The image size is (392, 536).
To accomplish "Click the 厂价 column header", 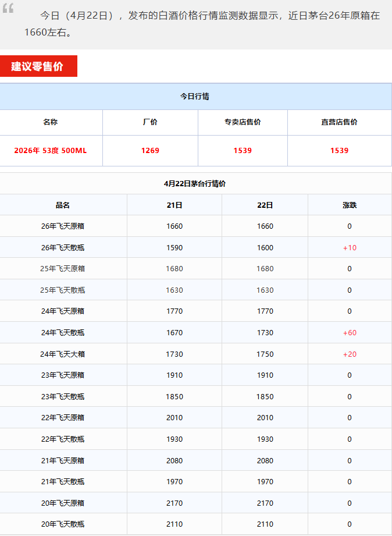I will coord(150,122).
